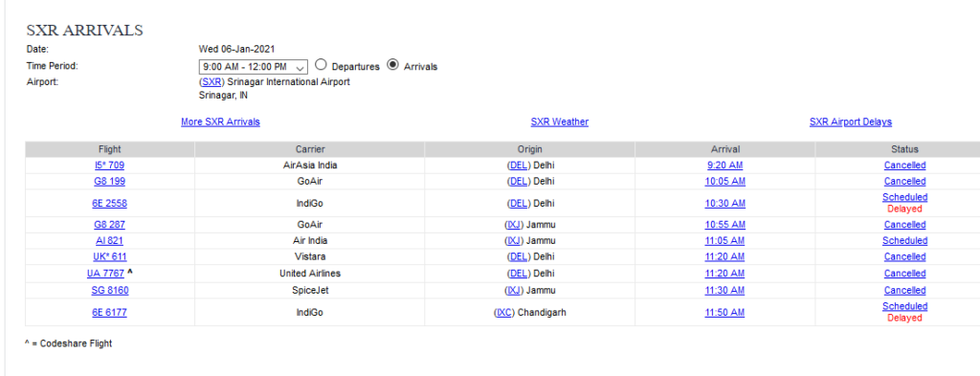Open the Time Period dropdown
The width and height of the screenshot is (980, 376).
click(x=253, y=66)
